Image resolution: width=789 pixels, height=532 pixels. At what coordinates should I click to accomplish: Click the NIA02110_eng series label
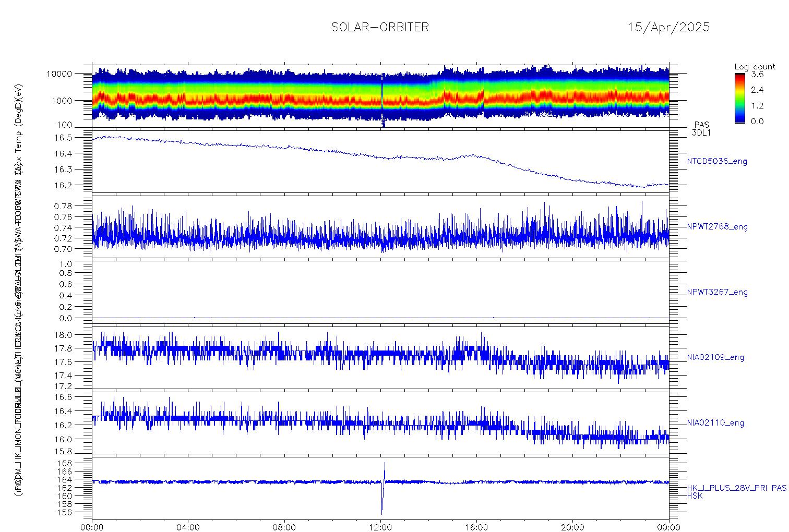(x=715, y=422)
